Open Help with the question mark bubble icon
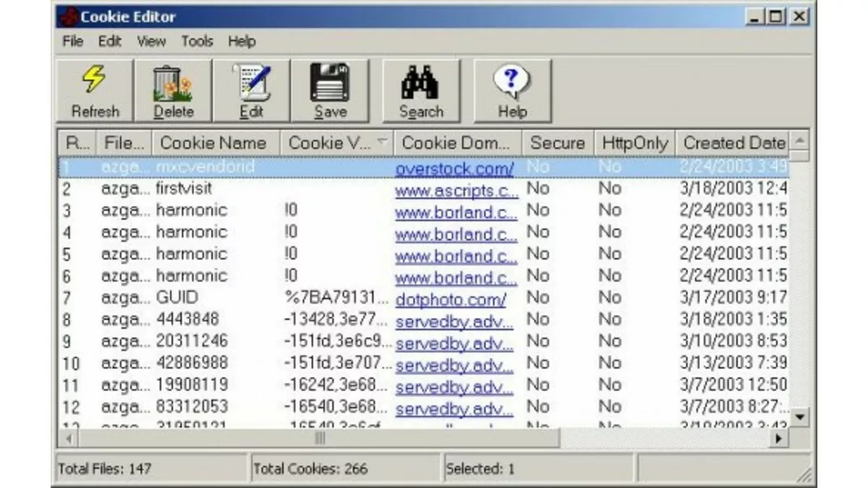 pos(512,82)
